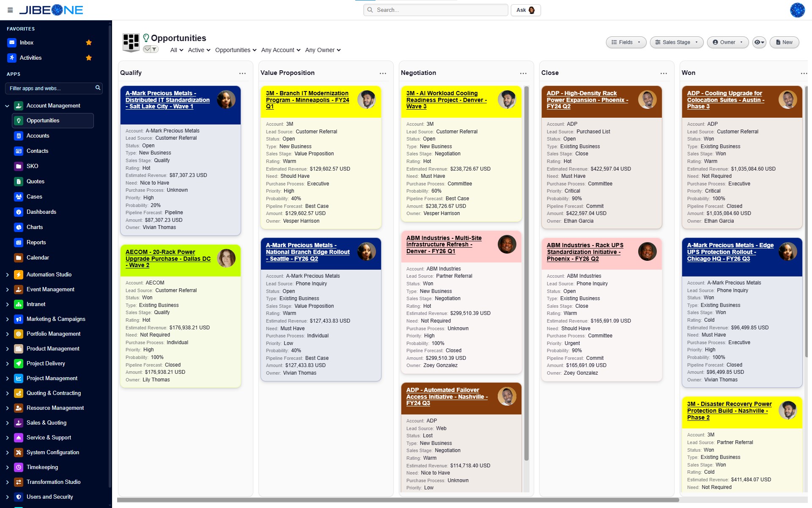The image size is (812, 508).
Task: Unfavorite Inbox using its star
Action: (89, 42)
